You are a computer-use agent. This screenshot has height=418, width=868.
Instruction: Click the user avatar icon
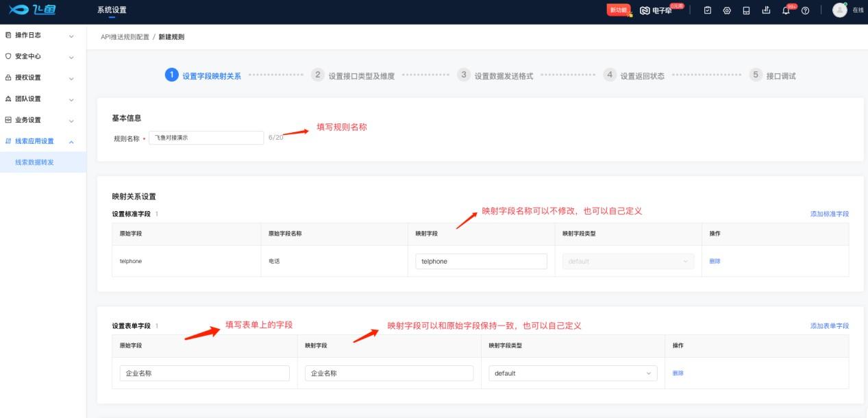[839, 10]
